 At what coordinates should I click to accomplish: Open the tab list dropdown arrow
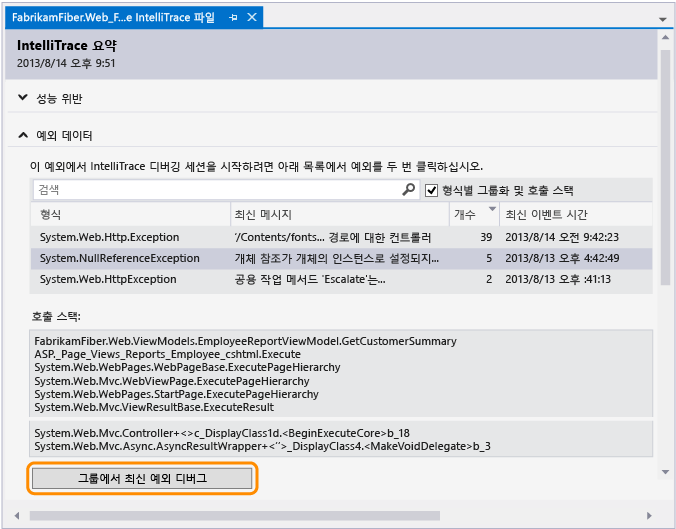click(x=663, y=19)
